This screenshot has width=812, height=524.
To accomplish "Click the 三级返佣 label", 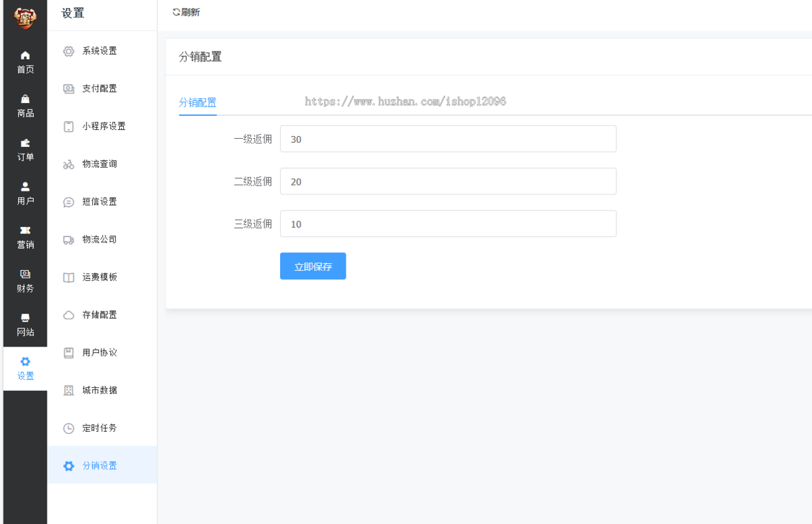I will point(253,224).
